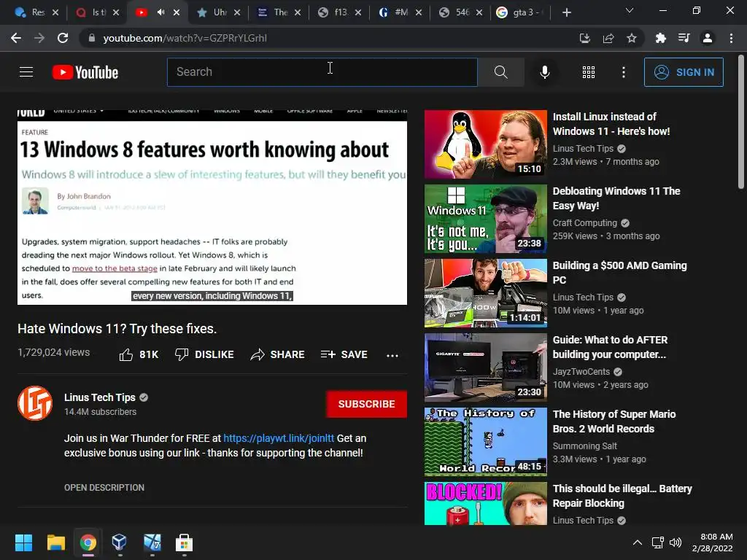747x560 pixels.
Task: Go to YouTube home via logo
Action: (x=85, y=72)
